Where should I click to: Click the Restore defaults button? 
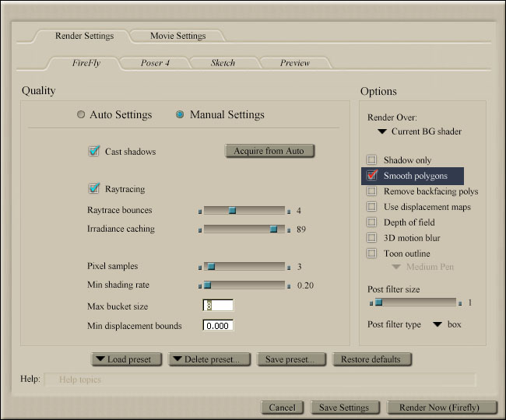(371, 359)
